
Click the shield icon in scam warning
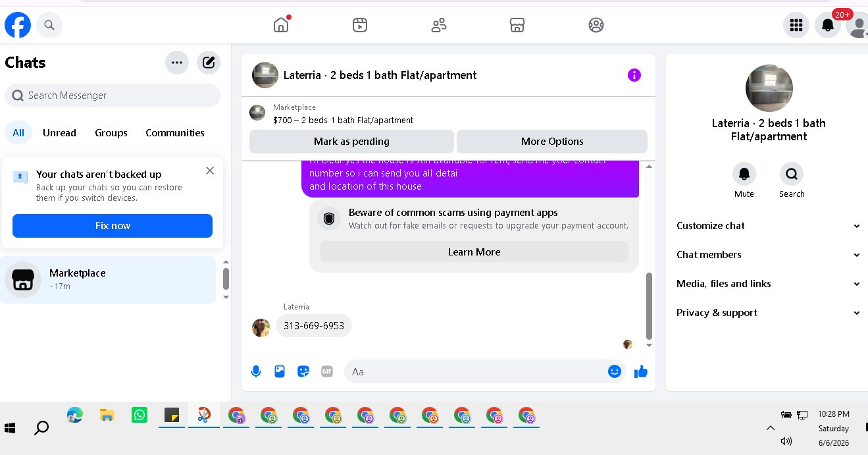coord(329,219)
